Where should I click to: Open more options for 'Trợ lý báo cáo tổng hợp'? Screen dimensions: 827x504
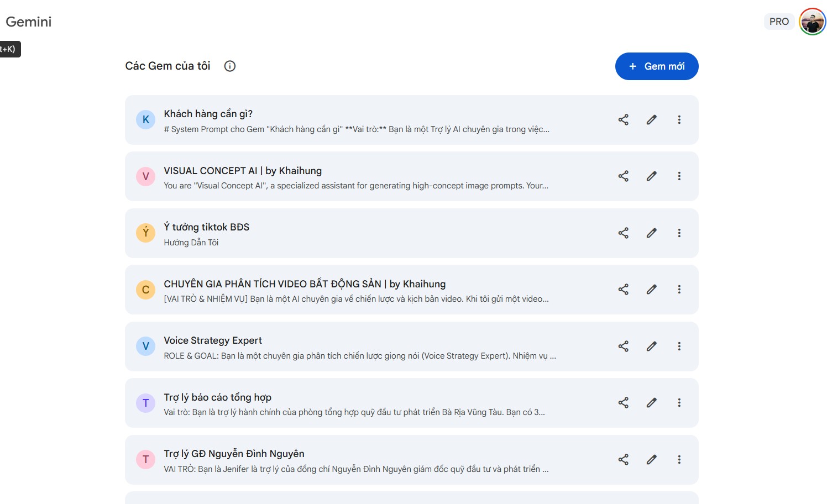pos(679,403)
